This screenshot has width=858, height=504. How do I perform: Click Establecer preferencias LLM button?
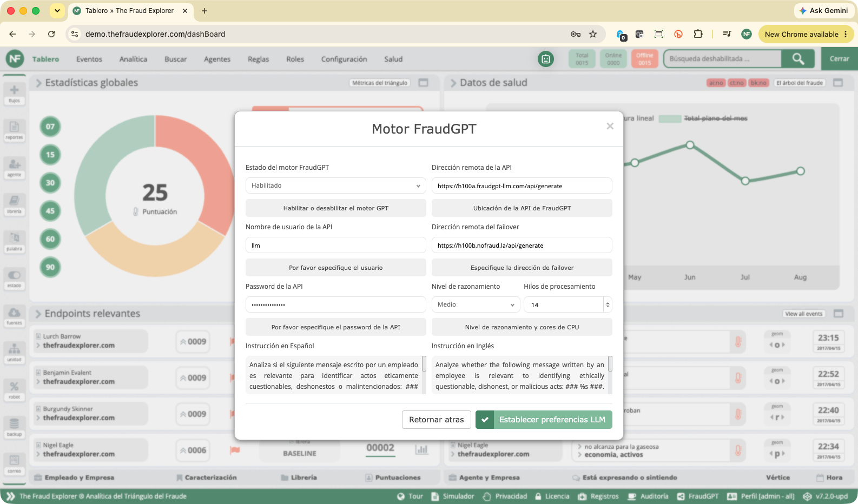tap(544, 420)
